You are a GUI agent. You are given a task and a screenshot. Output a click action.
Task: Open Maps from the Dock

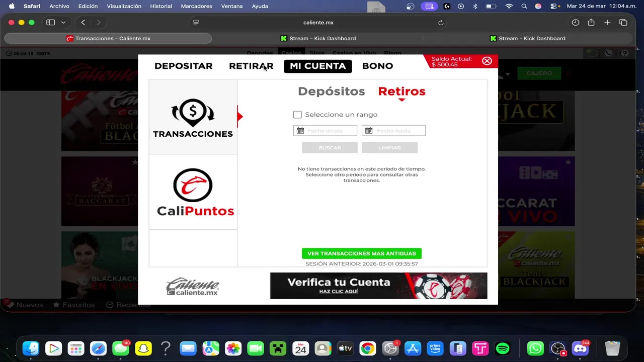[211, 348]
